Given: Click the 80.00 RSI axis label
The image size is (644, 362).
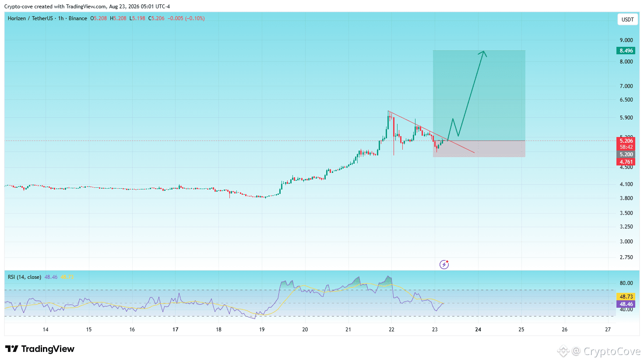Looking at the screenshot, I should (626, 283).
